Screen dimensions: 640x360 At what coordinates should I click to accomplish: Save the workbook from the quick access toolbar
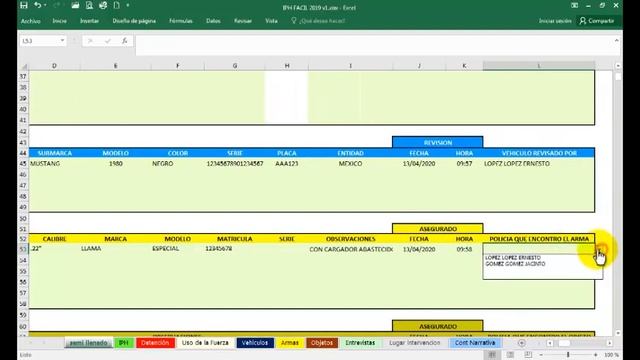(x=24, y=5)
